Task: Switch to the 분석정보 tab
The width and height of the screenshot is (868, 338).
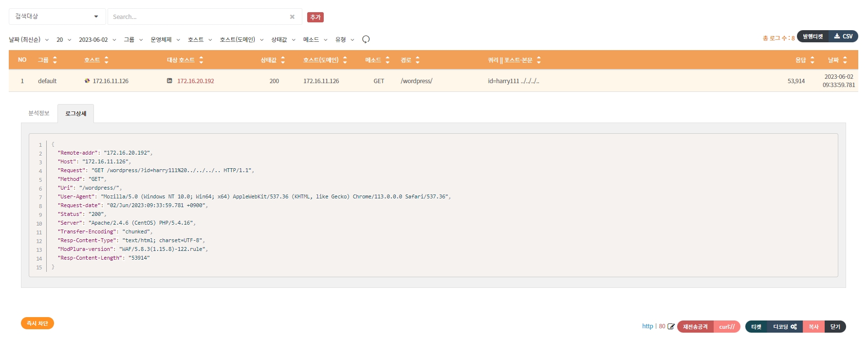Action: pyautogui.click(x=39, y=113)
